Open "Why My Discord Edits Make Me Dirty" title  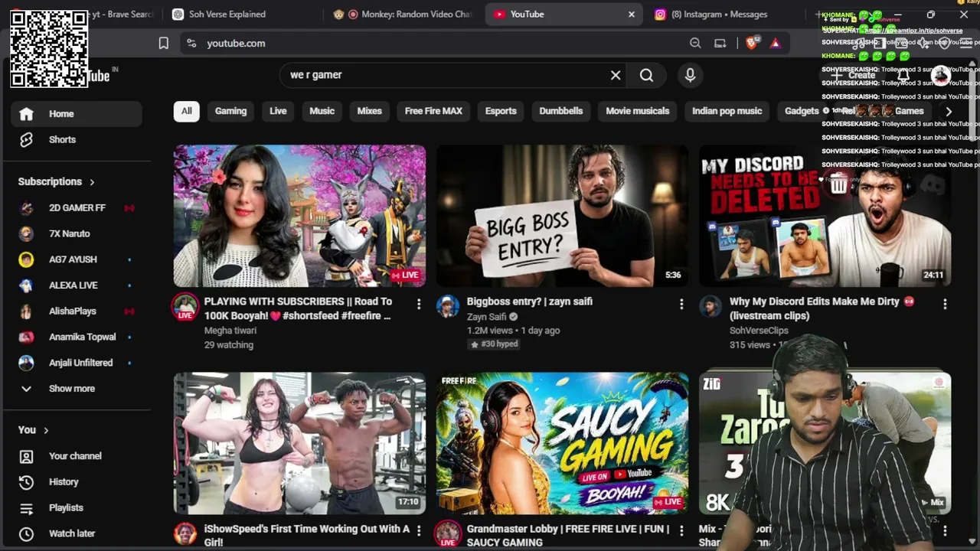tap(822, 308)
